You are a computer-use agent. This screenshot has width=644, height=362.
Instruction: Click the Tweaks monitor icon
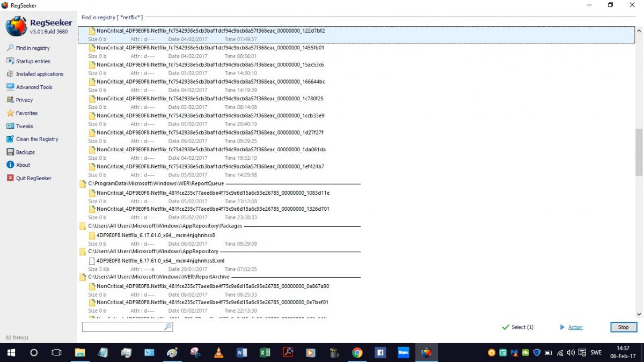coord(10,126)
